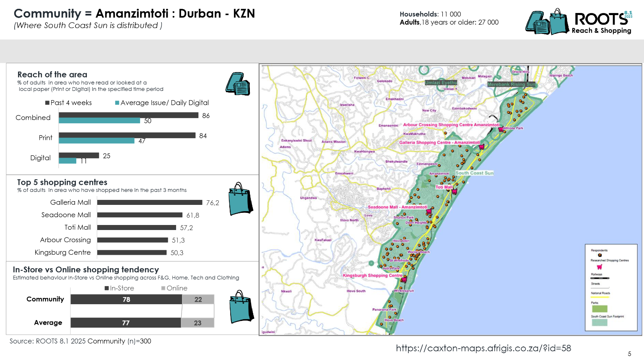Click the Galleria Mall 76,2 bar
Screen dimensions: 644x362
150,202
